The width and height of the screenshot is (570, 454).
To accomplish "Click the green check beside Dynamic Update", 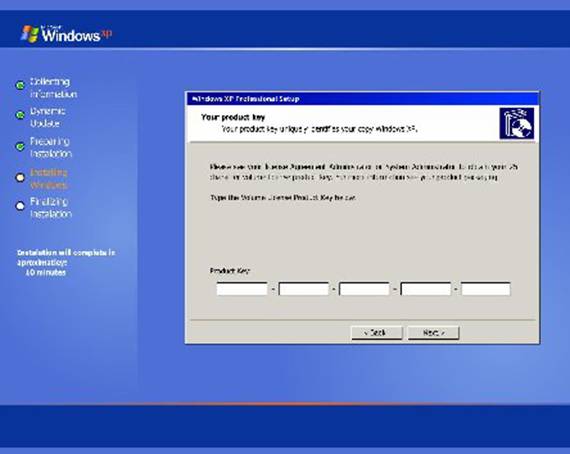I will click(x=20, y=115).
